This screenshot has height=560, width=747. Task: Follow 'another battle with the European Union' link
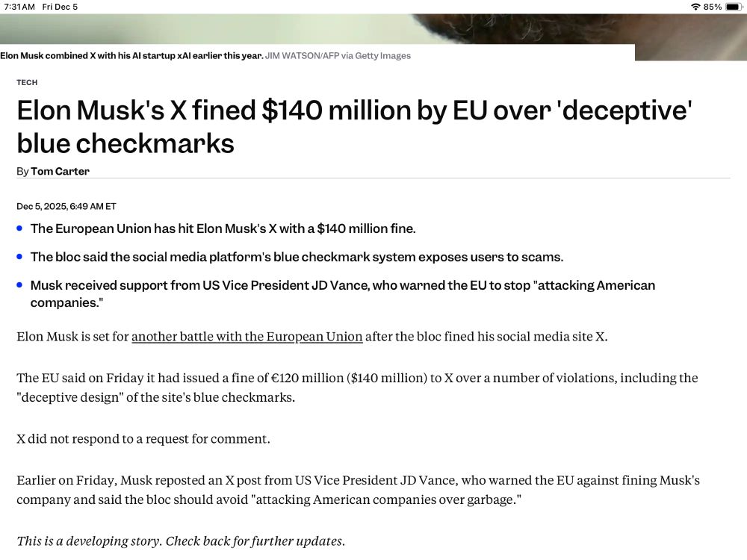(247, 337)
